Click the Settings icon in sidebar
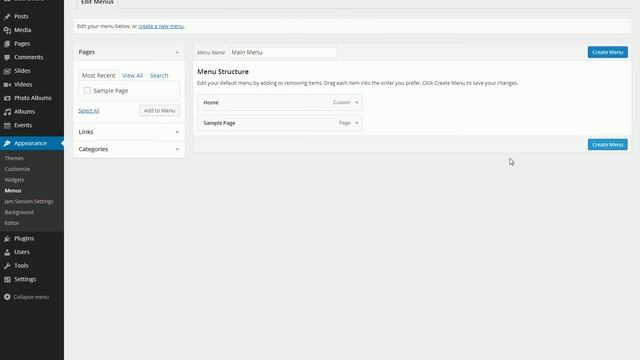The width and height of the screenshot is (640, 360). pos(7,280)
